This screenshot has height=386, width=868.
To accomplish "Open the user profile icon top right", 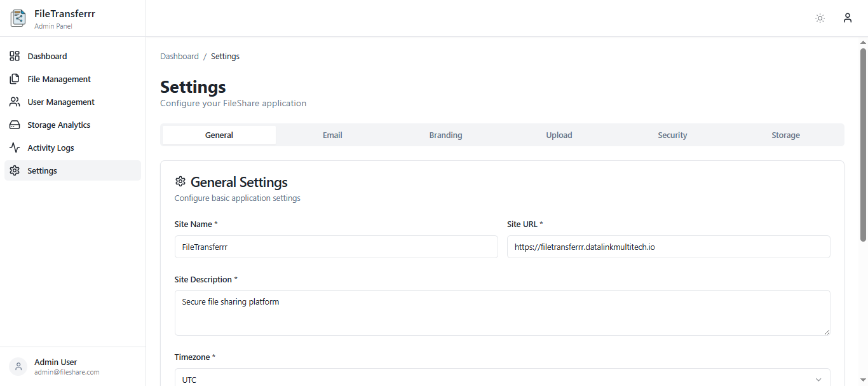I will click(847, 18).
